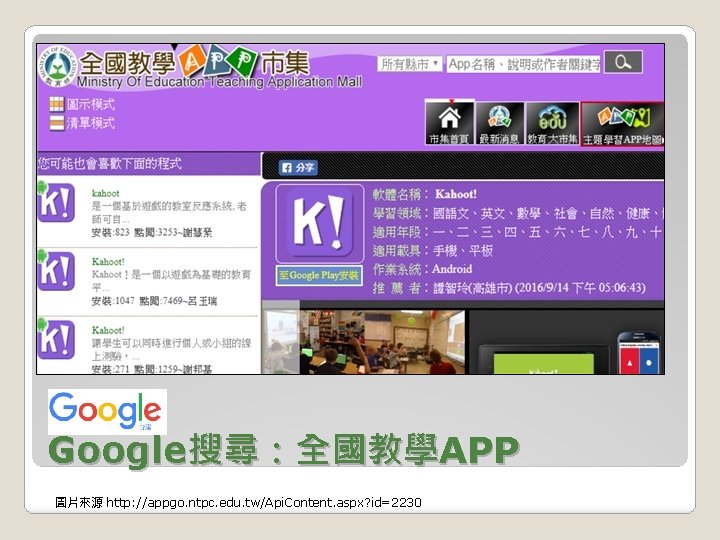Viewport: 720px width, 540px height.
Task: Click the large Kahoot! app icon
Action: 320,224
